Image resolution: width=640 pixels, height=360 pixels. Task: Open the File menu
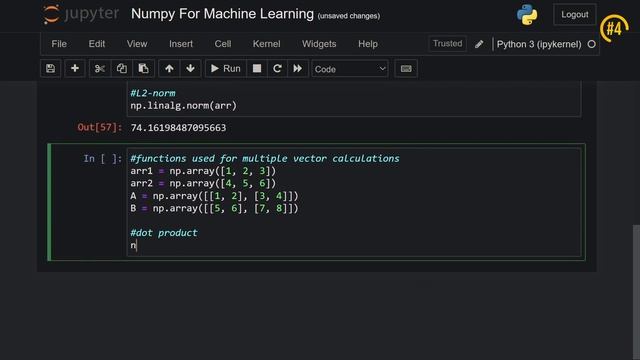59,44
